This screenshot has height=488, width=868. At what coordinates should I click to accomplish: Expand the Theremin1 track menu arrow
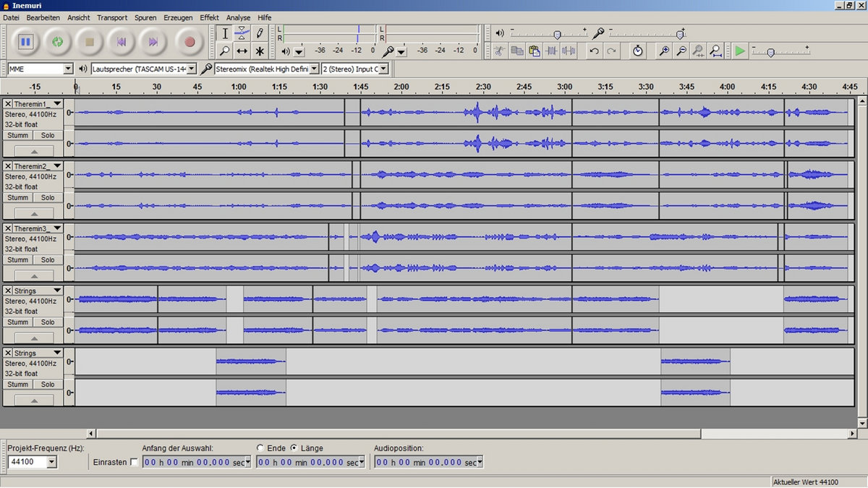(58, 105)
